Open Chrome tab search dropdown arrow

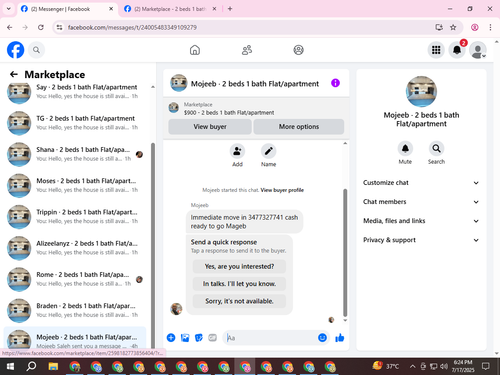pyautogui.click(x=9, y=9)
